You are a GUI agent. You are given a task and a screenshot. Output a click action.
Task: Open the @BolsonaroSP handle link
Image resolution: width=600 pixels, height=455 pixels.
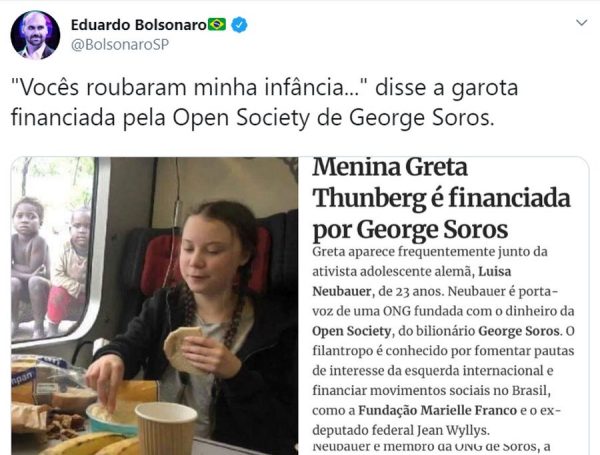120,44
